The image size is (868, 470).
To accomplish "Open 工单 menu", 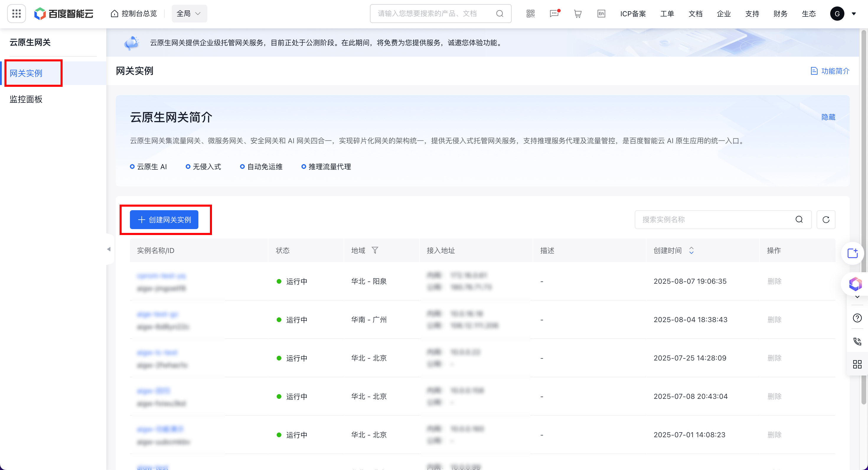I will click(667, 14).
